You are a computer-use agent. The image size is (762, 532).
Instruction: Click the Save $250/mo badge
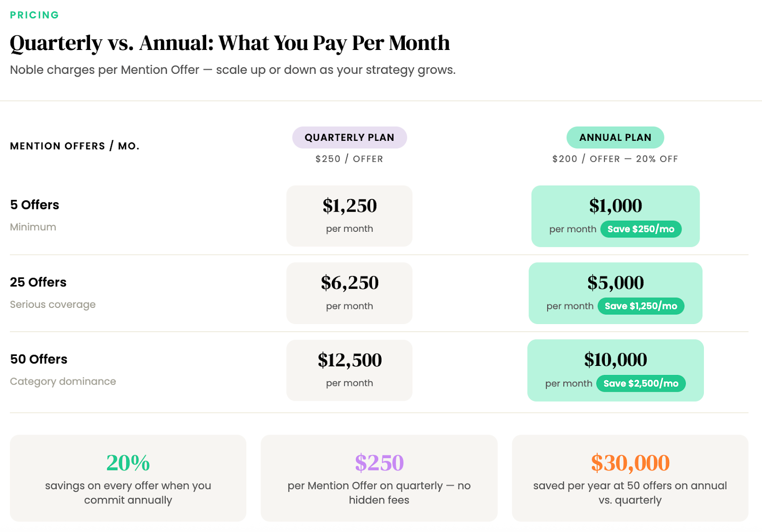[641, 229]
